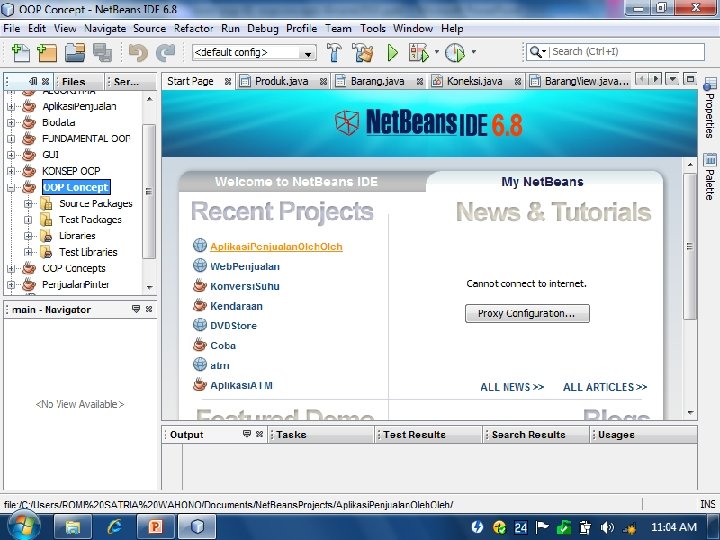Click the search magnifier icon
The height and width of the screenshot is (540, 720).
(x=535, y=52)
